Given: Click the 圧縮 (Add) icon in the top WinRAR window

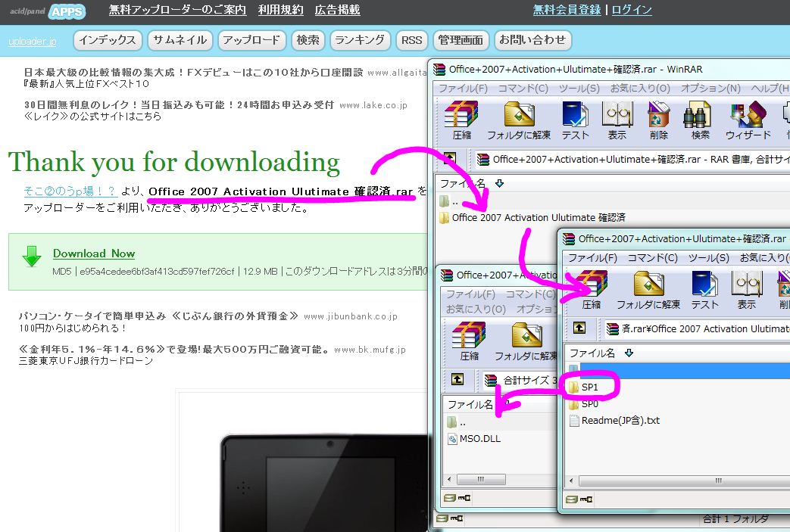Looking at the screenshot, I should pos(461,120).
